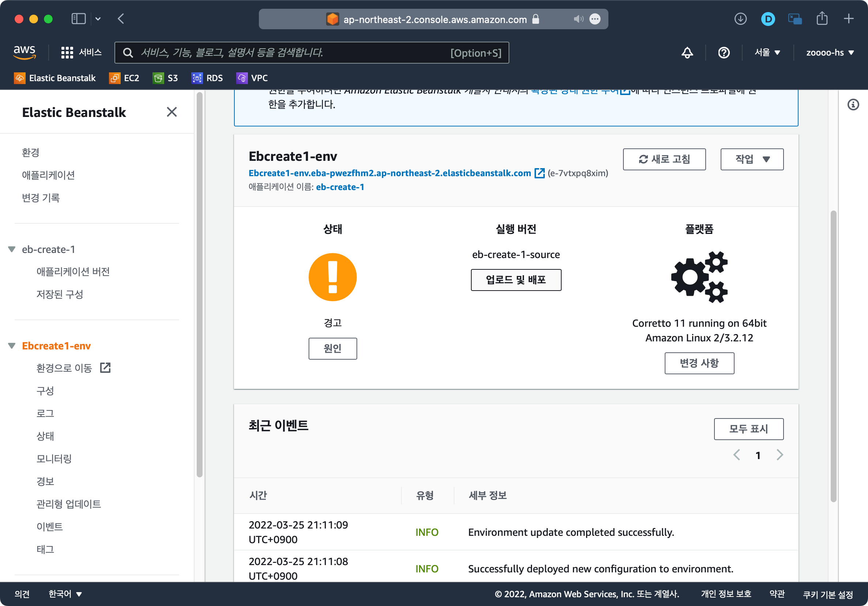Viewport: 868px width, 606px height.
Task: Open 경보 in the sidebar
Action: 45,481
